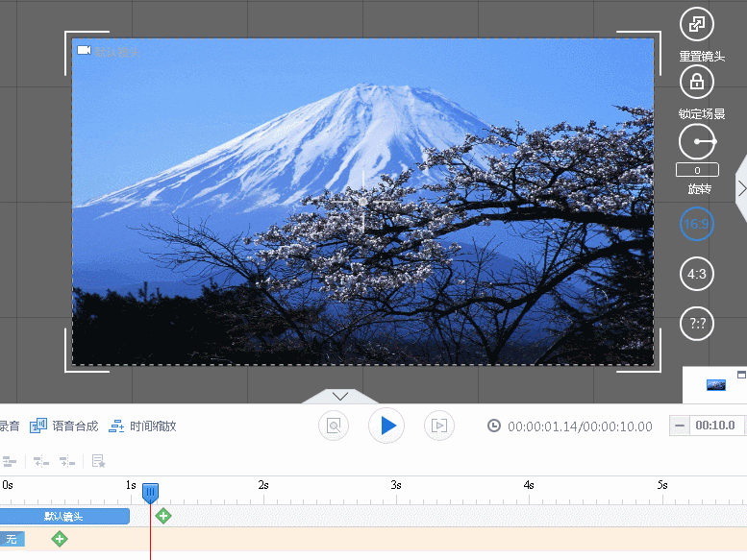Click the preview magnifier icon

tap(334, 426)
